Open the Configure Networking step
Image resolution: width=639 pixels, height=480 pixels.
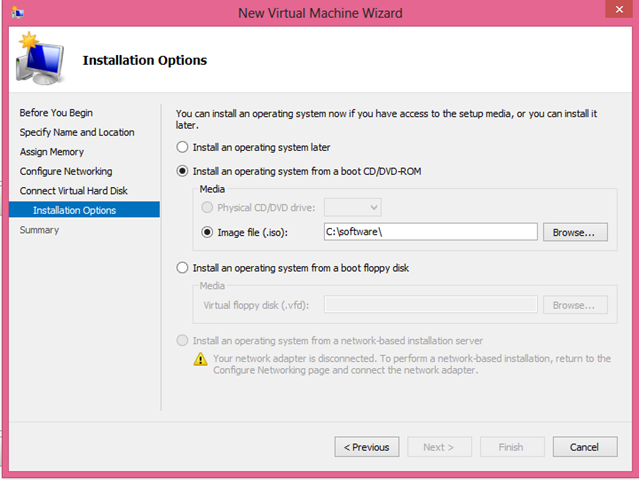point(66,171)
